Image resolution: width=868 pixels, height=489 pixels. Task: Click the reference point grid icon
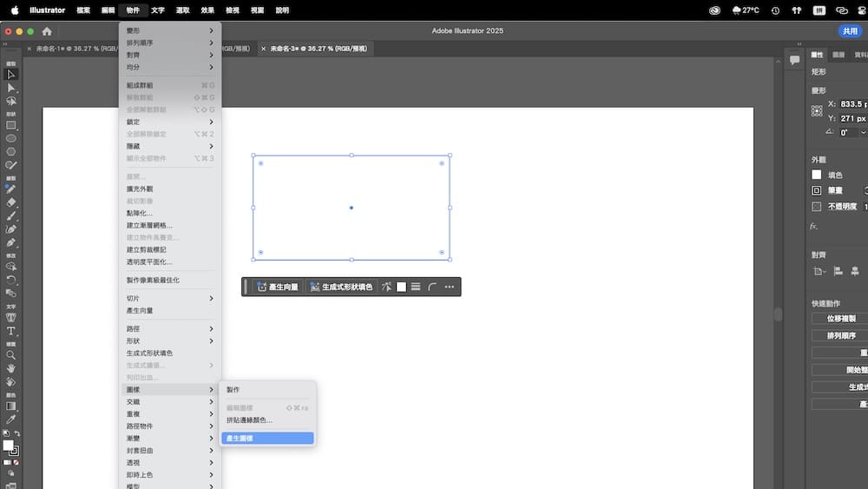(817, 111)
